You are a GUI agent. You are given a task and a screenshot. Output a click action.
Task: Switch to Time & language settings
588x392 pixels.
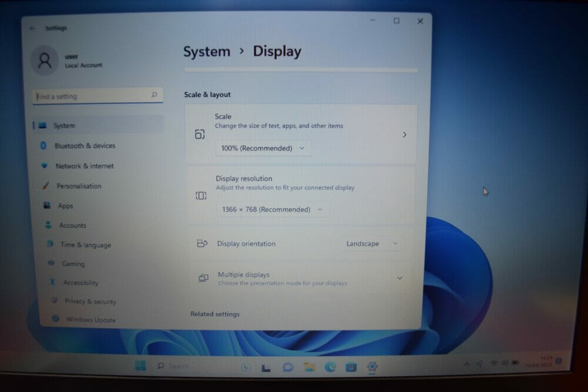(x=85, y=244)
